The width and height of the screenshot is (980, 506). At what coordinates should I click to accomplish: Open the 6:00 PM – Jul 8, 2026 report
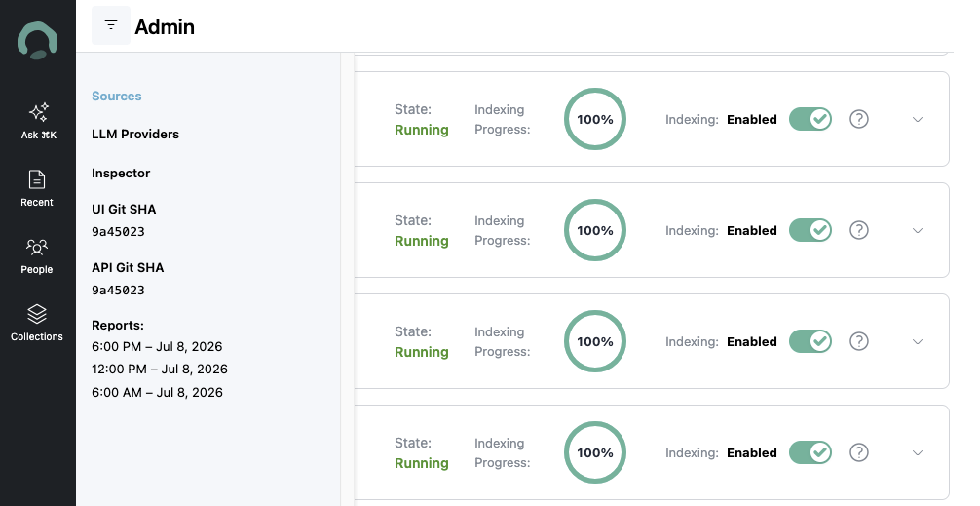click(157, 346)
